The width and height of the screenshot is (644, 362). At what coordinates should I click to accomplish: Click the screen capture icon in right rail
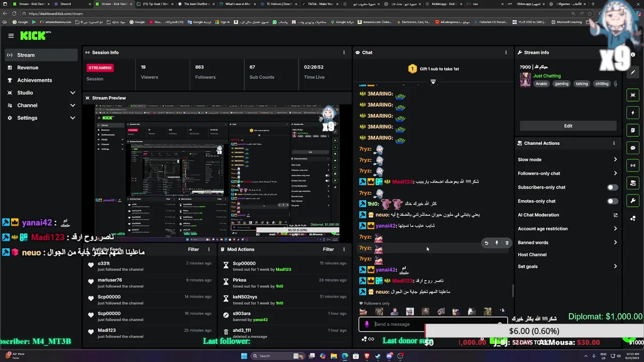[633, 95]
